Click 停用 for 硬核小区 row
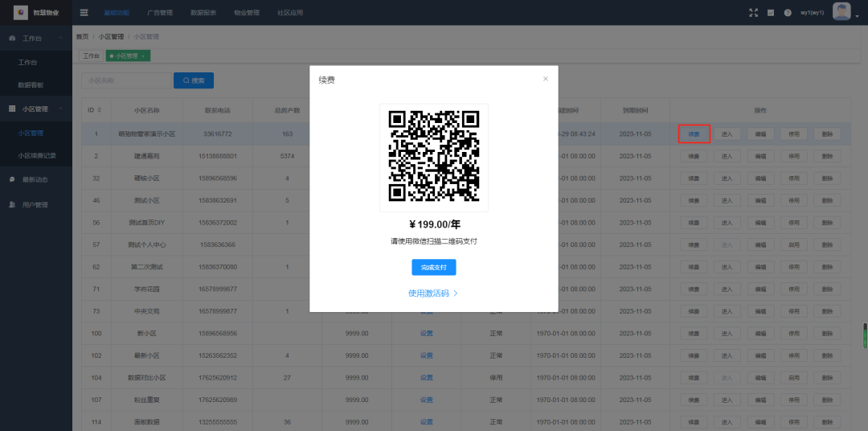Image resolution: width=868 pixels, height=431 pixels. (x=794, y=179)
